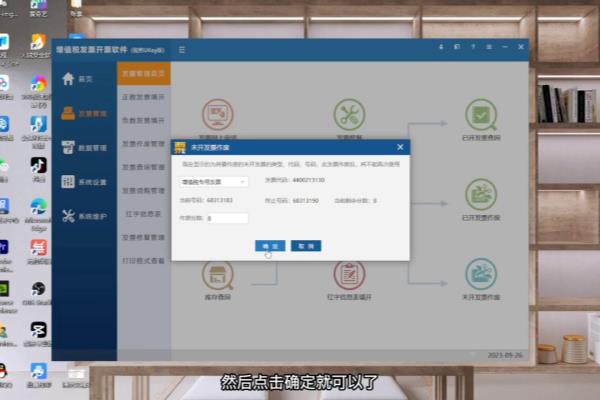Open the colorful 360 browser desktop icon
This screenshot has height=400, width=600.
coord(39,83)
